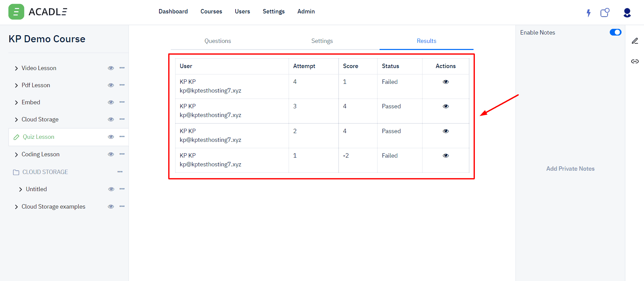Expand the Embed lesson chevron
644x281 pixels.
[16, 103]
